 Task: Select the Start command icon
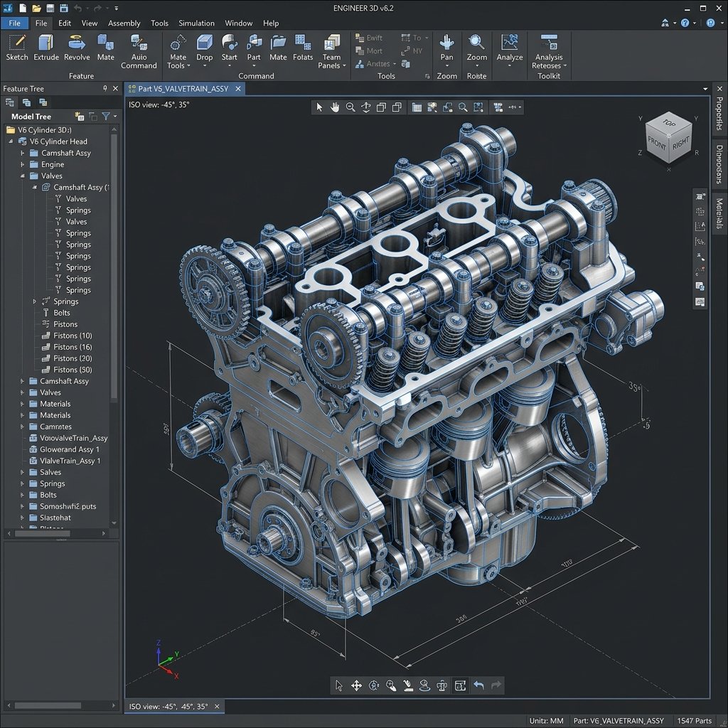coord(229,49)
